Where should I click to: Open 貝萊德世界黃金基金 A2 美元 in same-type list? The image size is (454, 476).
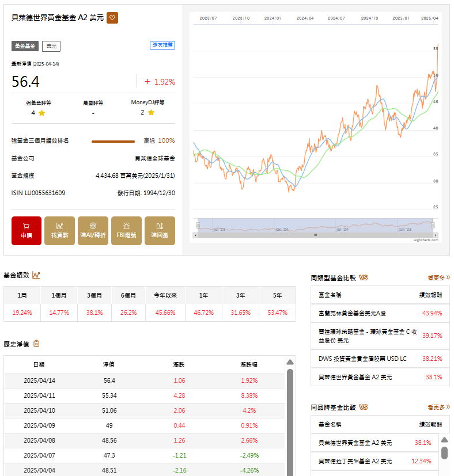[355, 377]
